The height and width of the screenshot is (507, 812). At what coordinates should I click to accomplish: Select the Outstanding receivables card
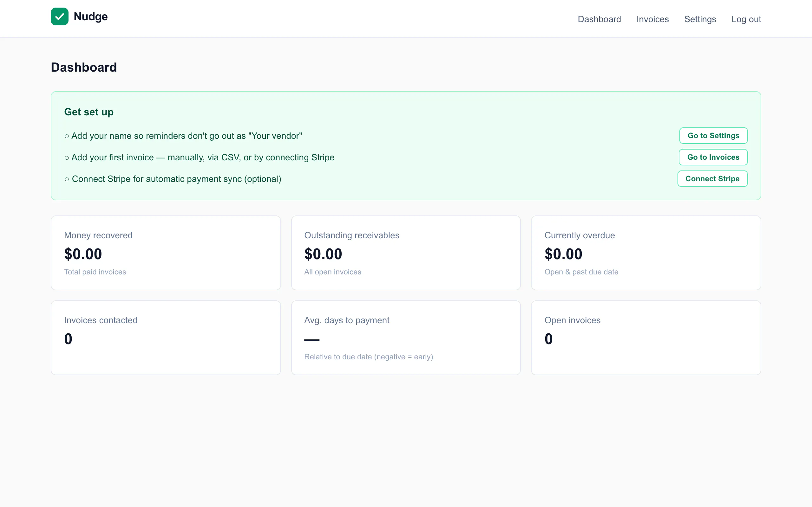pos(406,253)
